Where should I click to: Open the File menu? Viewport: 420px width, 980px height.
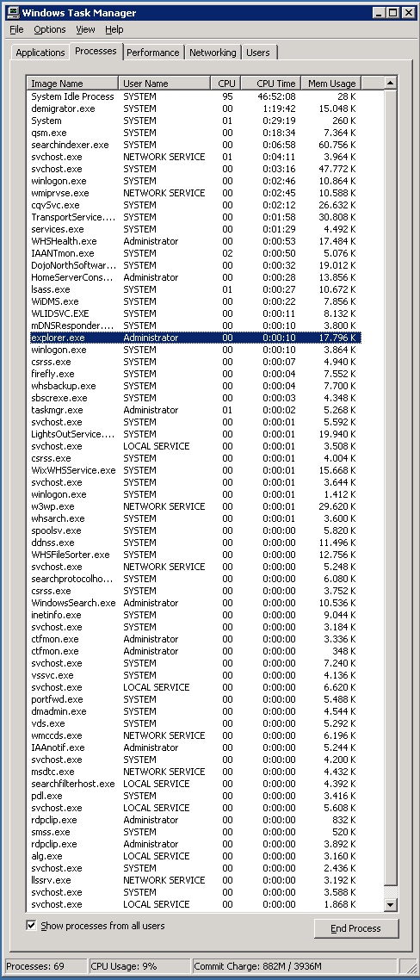[x=17, y=29]
